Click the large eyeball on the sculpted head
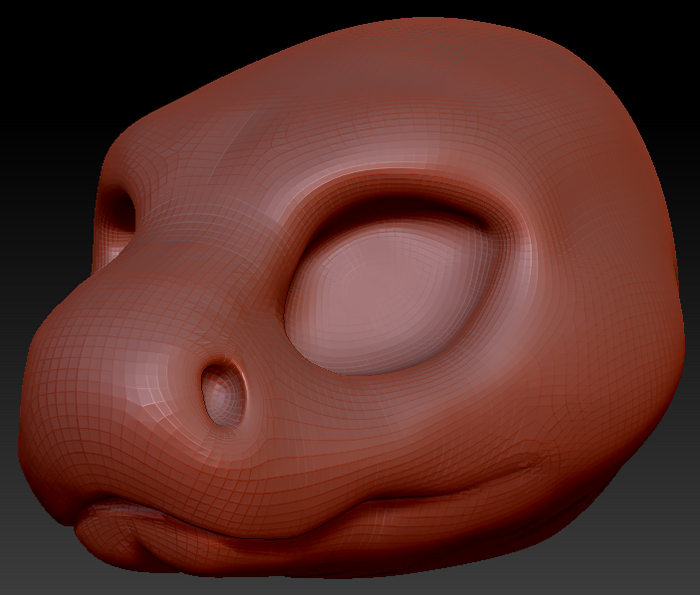The height and width of the screenshot is (595, 700). coord(386,296)
